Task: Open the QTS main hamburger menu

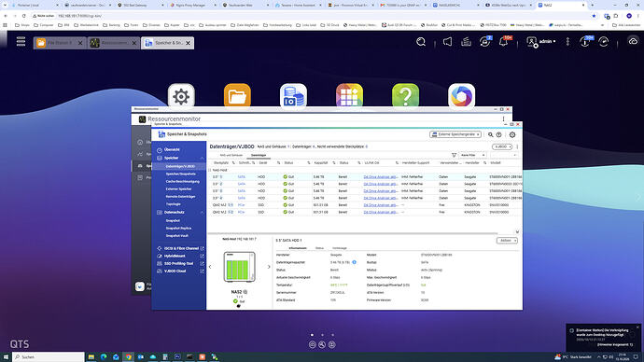Action: click(x=21, y=41)
